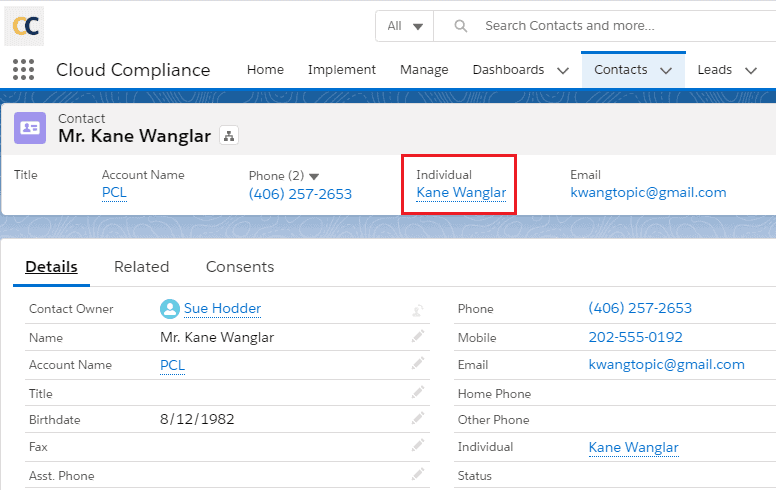The image size is (776, 492).
Task: Open the App Launcher grid icon
Action: pyautogui.click(x=23, y=70)
